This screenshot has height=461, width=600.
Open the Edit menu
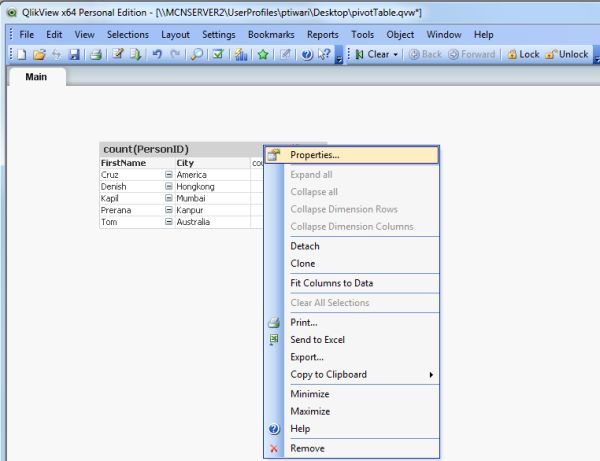pyautogui.click(x=54, y=34)
